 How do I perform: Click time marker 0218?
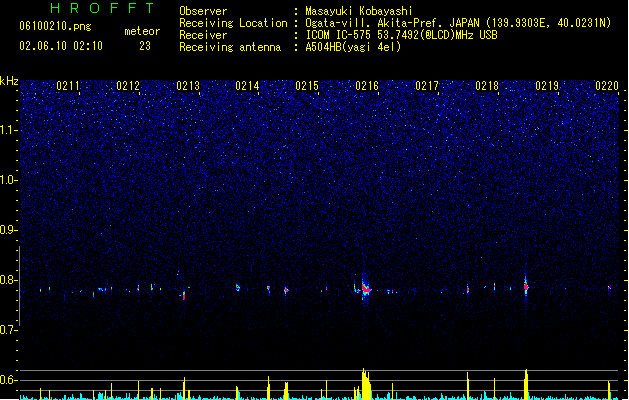pos(487,86)
